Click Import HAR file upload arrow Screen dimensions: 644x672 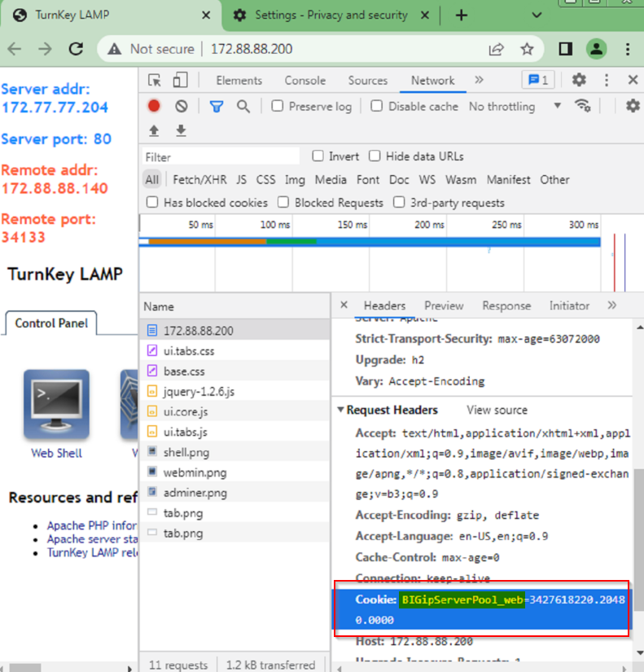[154, 130]
